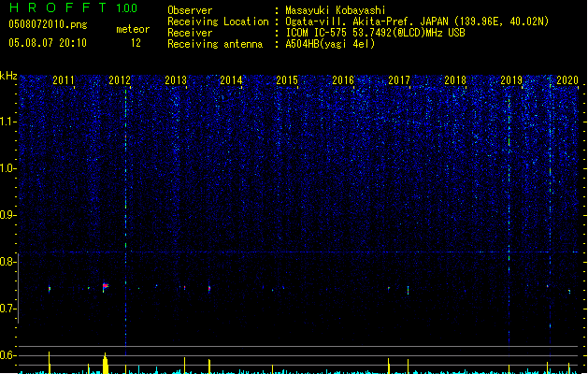Viewport: 588px width, 374px height.
Task: Click the tallest yellow amplitude peak after 2011
Action: (106, 363)
